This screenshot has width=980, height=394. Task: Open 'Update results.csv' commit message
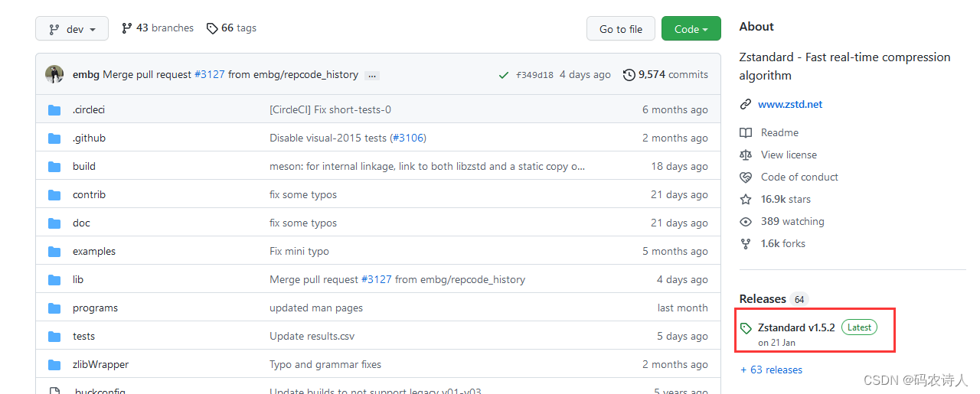pos(312,336)
